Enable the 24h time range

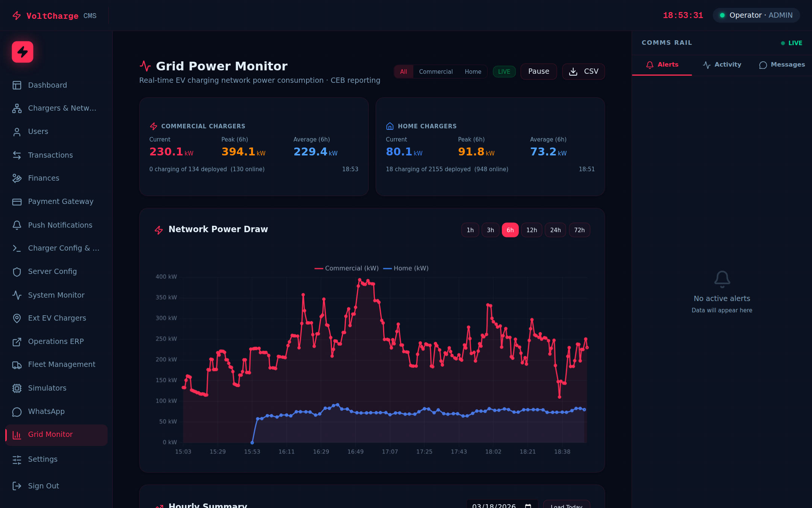pos(555,230)
